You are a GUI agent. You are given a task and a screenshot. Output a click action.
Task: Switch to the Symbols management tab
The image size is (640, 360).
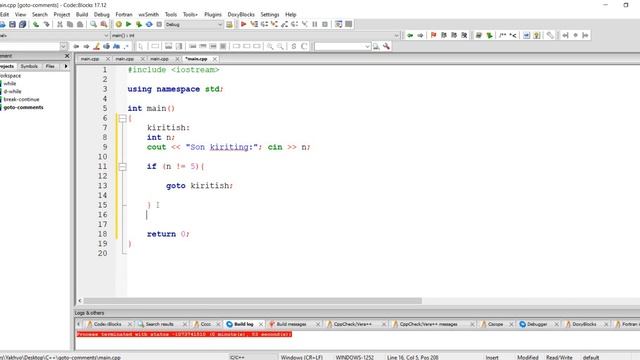[29, 66]
